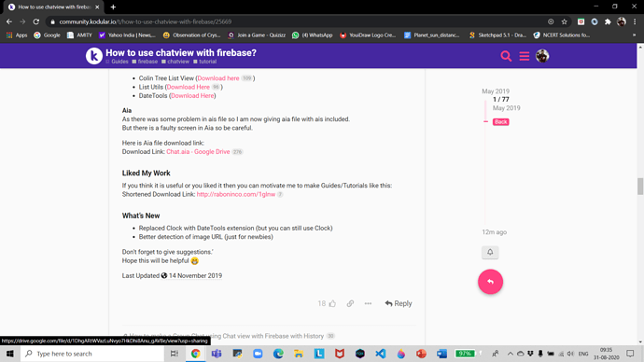
Task: Open the taskbar clock and date
Action: pyautogui.click(x=607, y=354)
